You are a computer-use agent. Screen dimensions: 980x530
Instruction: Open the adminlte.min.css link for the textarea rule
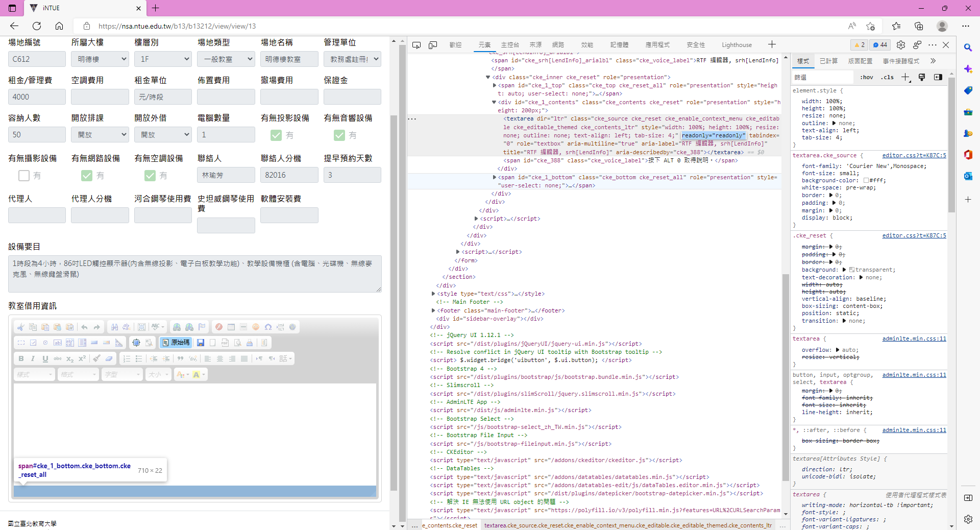coord(914,339)
